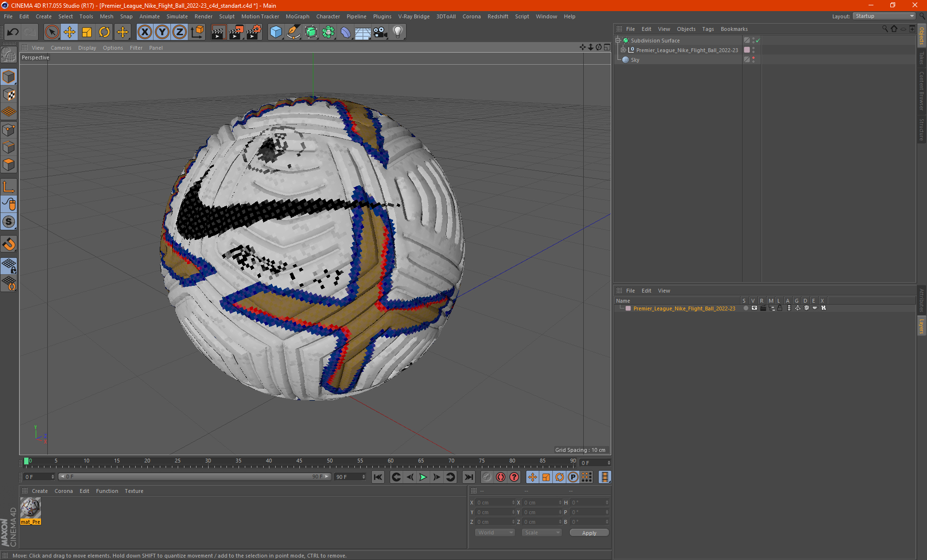Open the Deformer objects icon
927x560 pixels.
tap(346, 32)
